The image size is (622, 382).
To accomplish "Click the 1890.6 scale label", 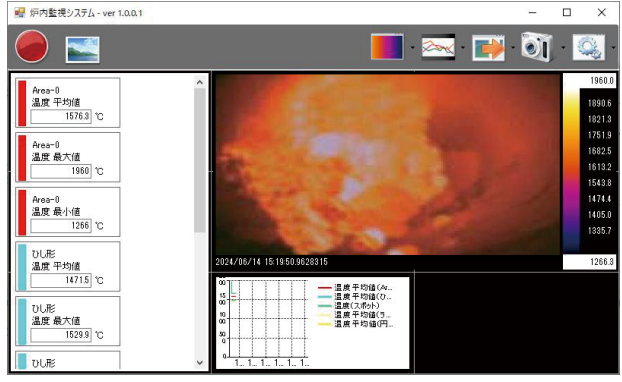I will click(599, 104).
